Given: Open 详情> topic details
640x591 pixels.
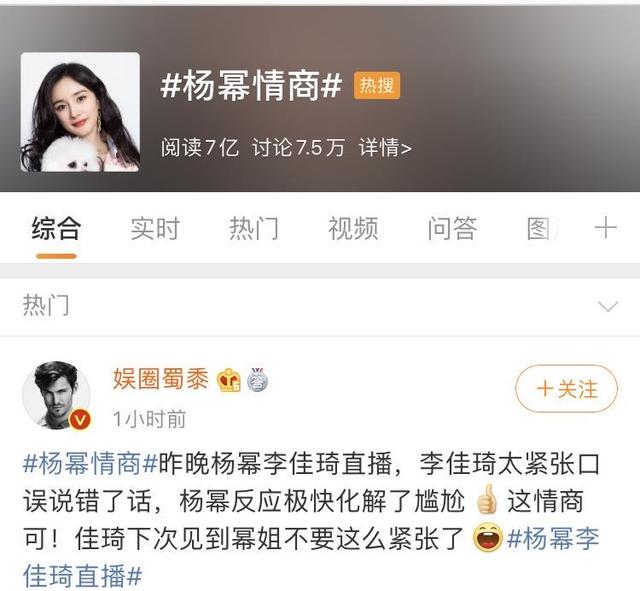Looking at the screenshot, I should point(385,147).
